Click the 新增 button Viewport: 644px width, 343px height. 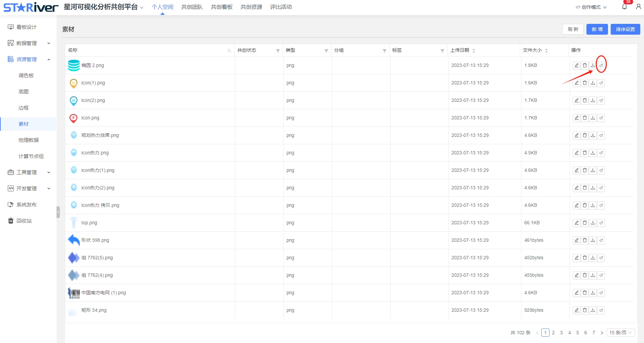pos(597,29)
